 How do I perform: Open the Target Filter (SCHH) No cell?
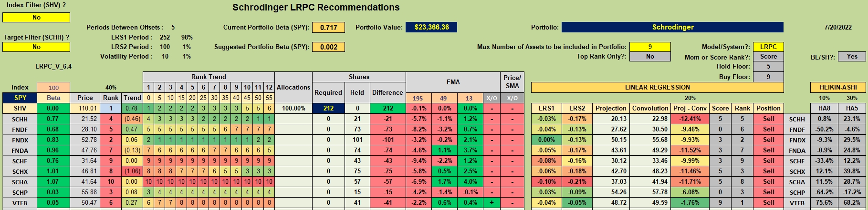pos(36,47)
